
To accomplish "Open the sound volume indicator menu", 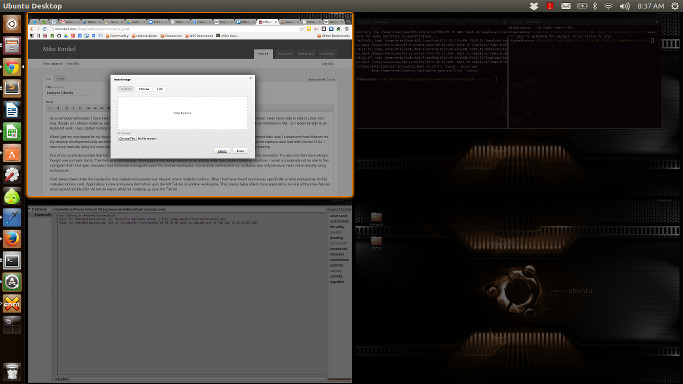I will pyautogui.click(x=625, y=6).
